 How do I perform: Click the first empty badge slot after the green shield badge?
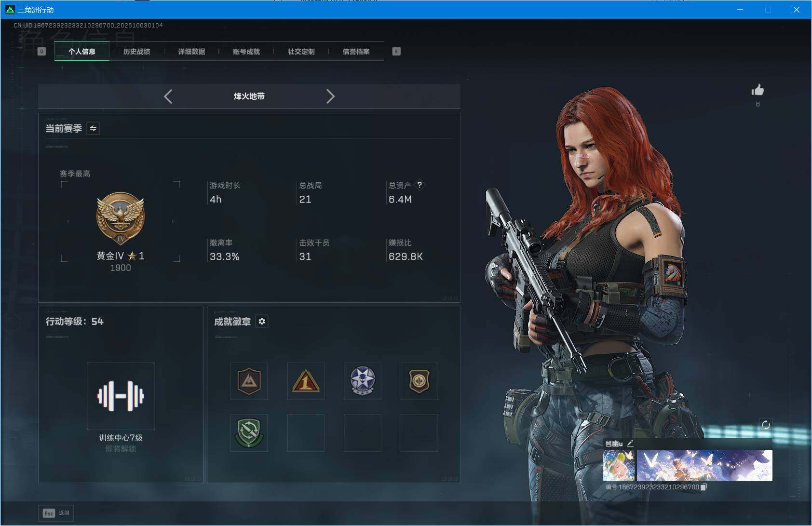point(306,433)
